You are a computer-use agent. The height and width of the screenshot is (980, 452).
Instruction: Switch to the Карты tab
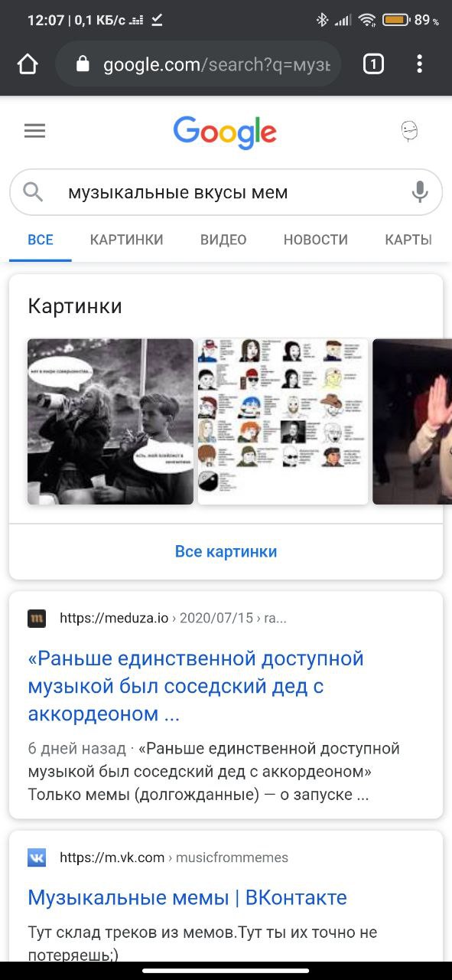tap(408, 240)
